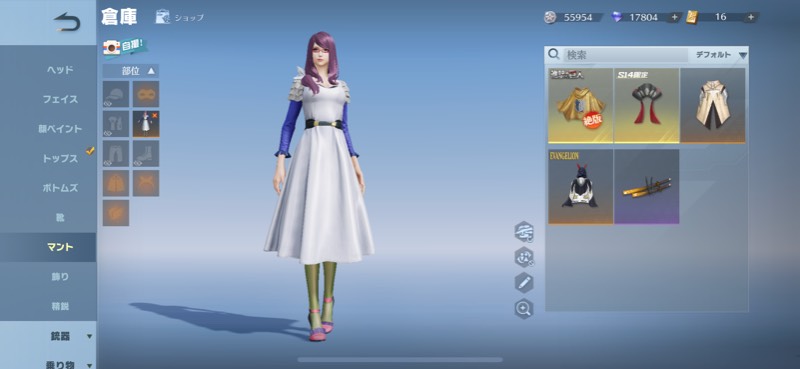Tap the purple diamond currency icon
This screenshot has width=800, height=369.
pos(617,17)
